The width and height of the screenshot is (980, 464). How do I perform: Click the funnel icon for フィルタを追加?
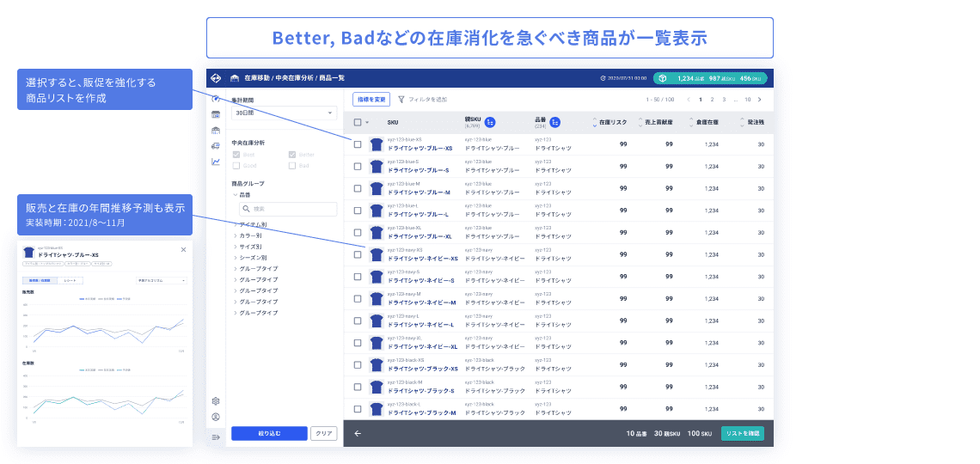pos(401,100)
